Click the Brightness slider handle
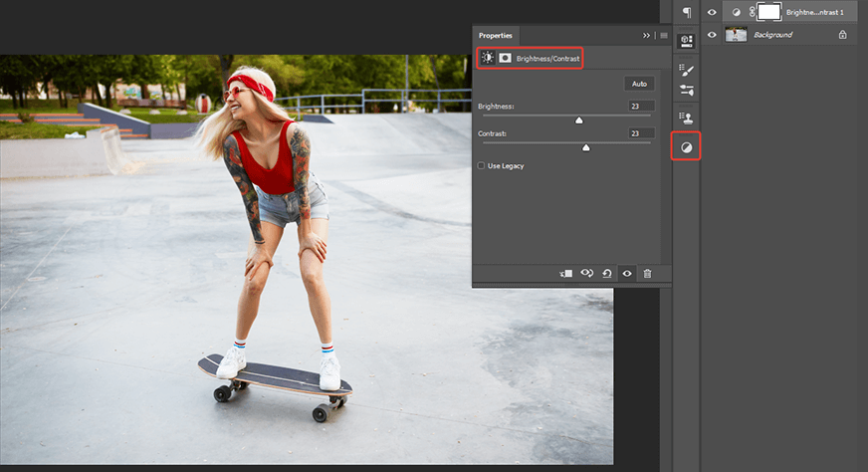The image size is (868, 472). pyautogui.click(x=579, y=120)
